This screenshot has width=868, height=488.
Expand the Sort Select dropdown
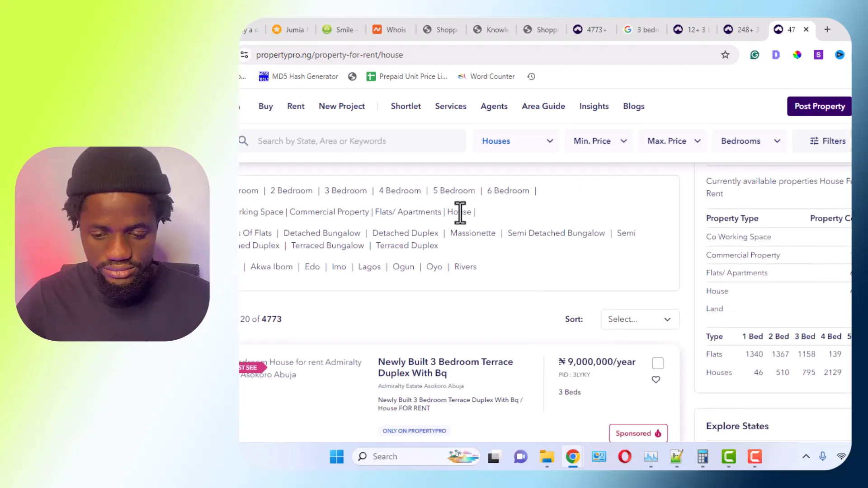coord(640,319)
